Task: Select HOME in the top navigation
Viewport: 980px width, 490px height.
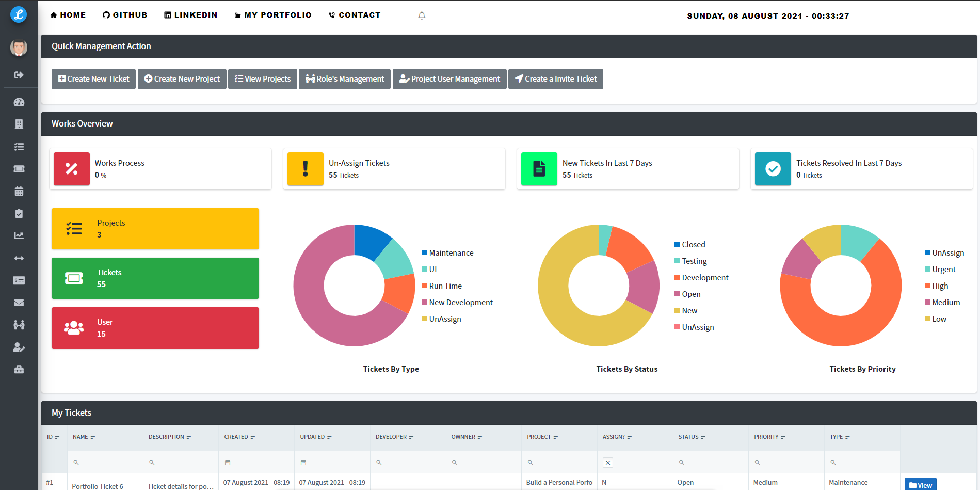Action: coord(68,14)
